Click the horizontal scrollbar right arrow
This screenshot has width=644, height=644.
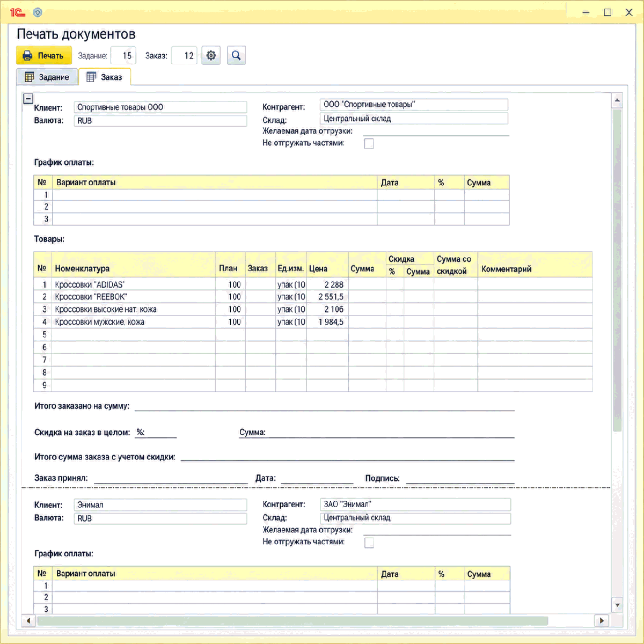click(x=602, y=620)
